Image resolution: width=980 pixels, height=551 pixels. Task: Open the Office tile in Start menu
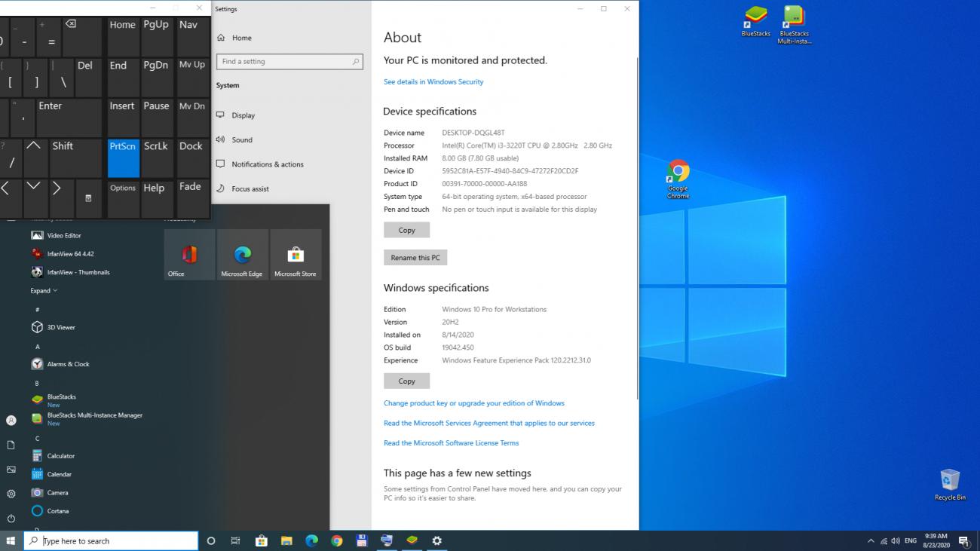click(189, 255)
